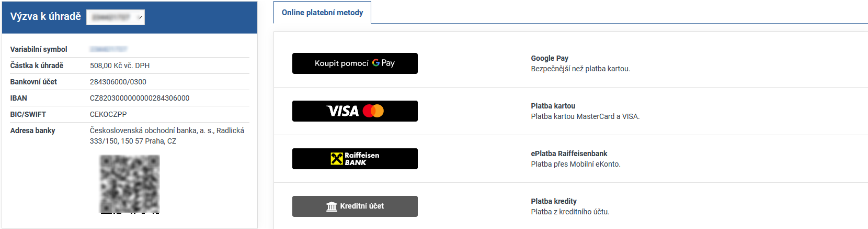
Task: Click the Raiffeisen Bank logo icon
Action: tap(337, 159)
